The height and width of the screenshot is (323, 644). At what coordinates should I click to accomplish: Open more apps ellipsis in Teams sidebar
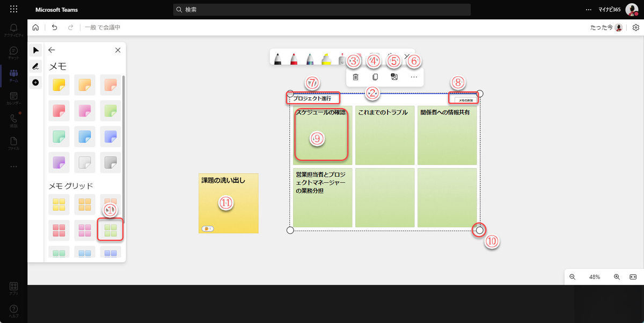coord(13,166)
